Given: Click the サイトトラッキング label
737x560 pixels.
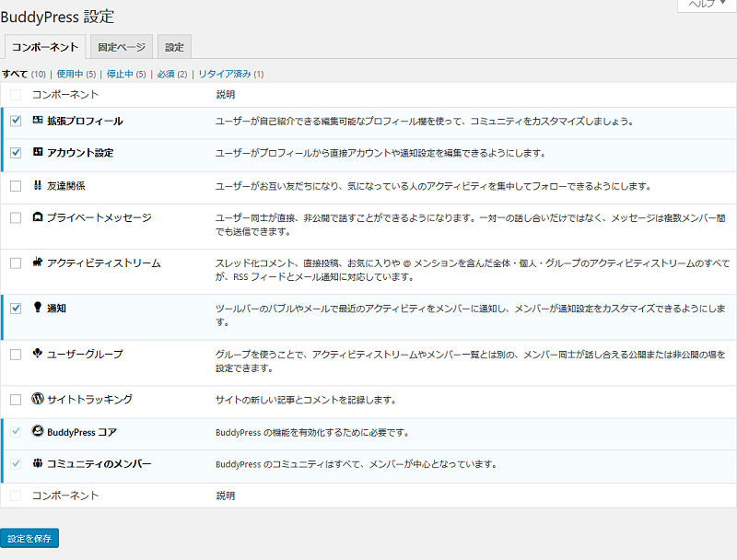Looking at the screenshot, I should 89,400.
